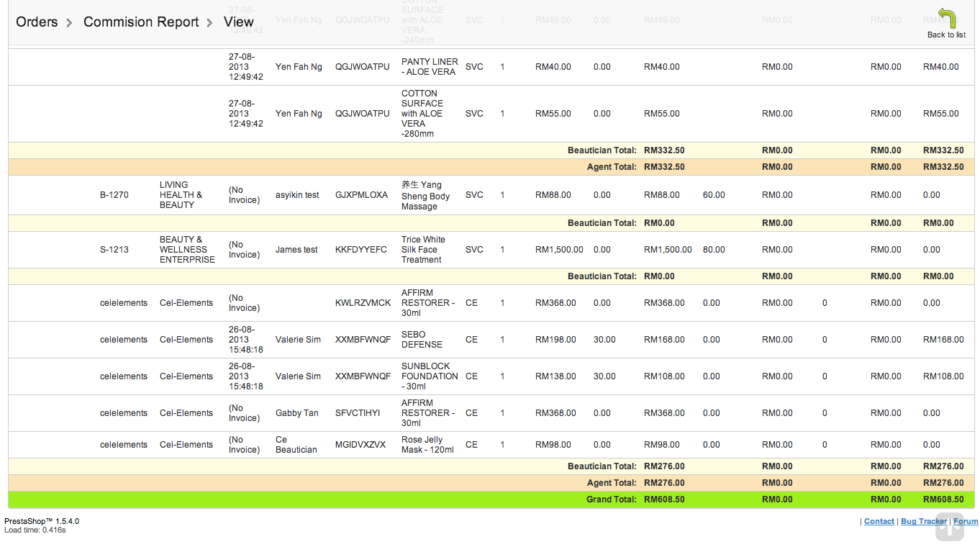Click the View breadcrumb title
980x547 pixels.
point(238,22)
